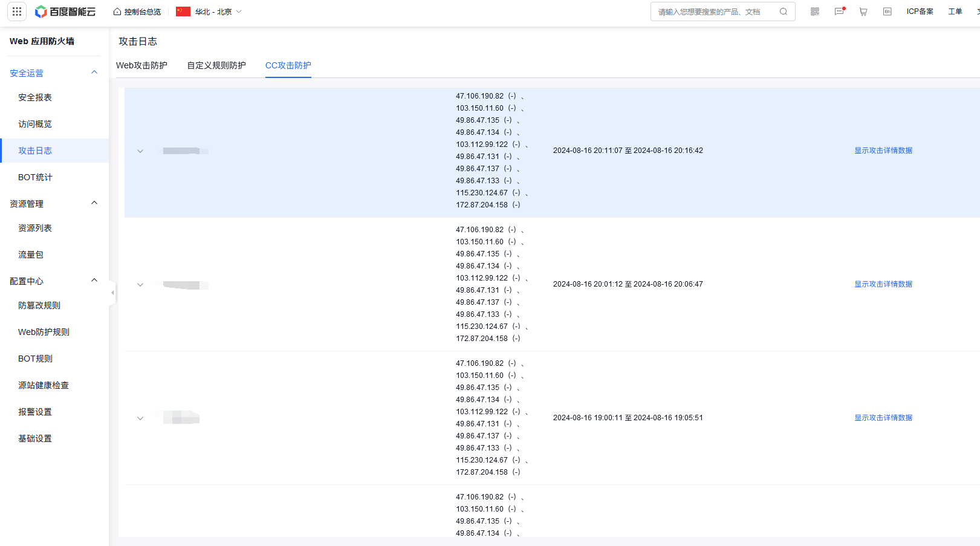Click time range 2024-08-16 20:11:07 至 20:16:42
Screen dimensions: 980x546
click(628, 151)
